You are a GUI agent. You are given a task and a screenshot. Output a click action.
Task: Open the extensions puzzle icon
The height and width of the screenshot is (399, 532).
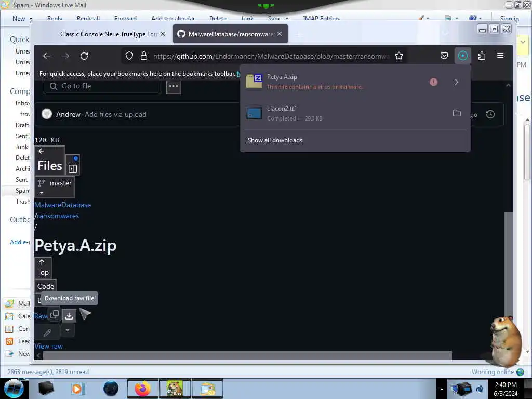coord(482,56)
